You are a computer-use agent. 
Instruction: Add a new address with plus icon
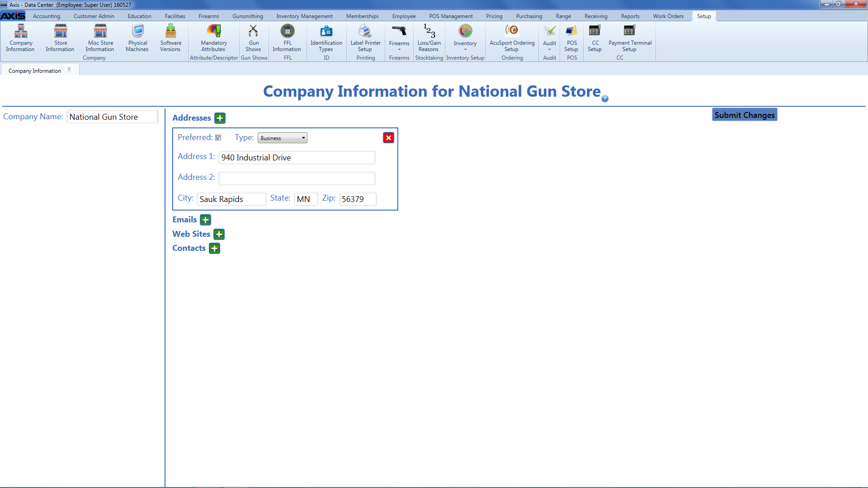[x=220, y=118]
